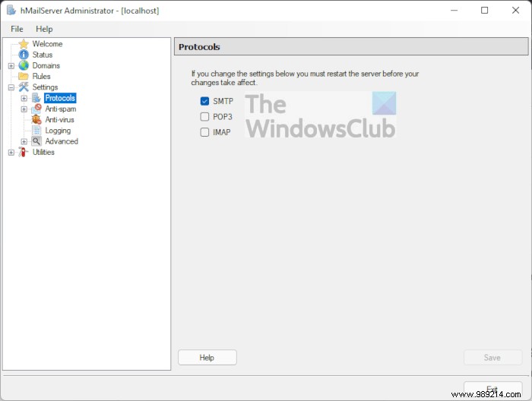Maximize the hMailServer Administrator window

point(485,11)
